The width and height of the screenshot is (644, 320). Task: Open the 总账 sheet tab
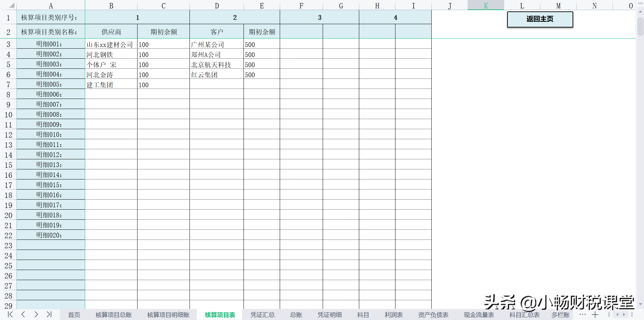pyautogui.click(x=296, y=315)
